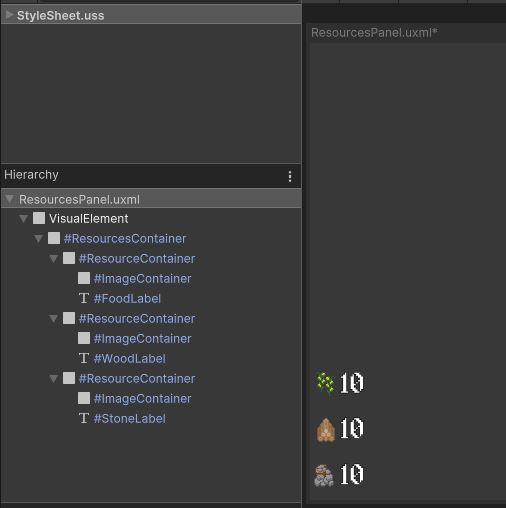506x508 pixels.
Task: Click the T label icon of #WoodLabel
Action: (84, 358)
